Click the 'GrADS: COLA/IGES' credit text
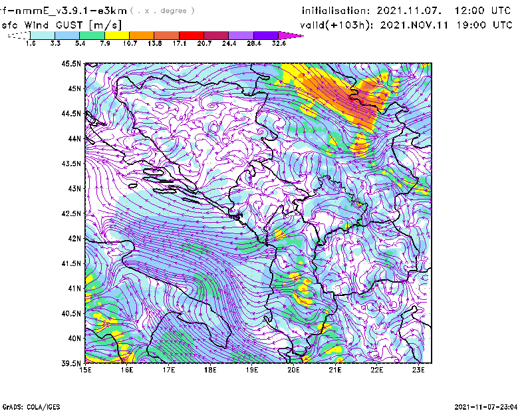The image size is (532, 411). pyautogui.click(x=31, y=407)
